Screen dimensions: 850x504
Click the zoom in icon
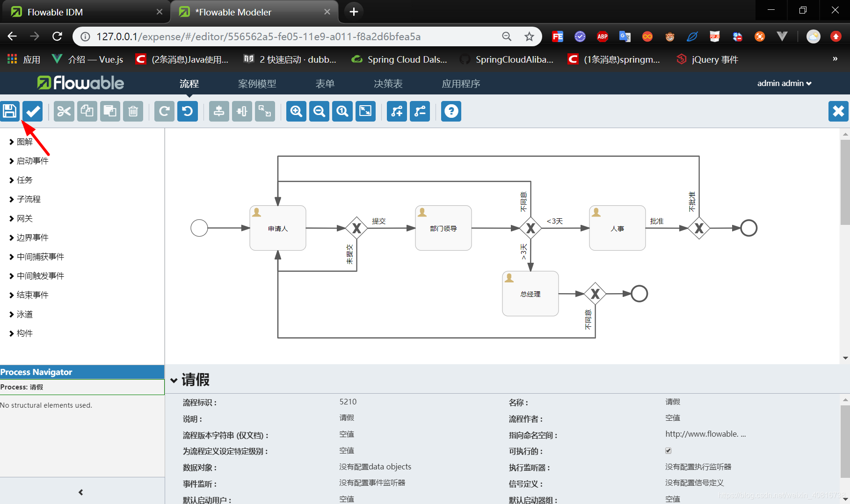pos(296,111)
